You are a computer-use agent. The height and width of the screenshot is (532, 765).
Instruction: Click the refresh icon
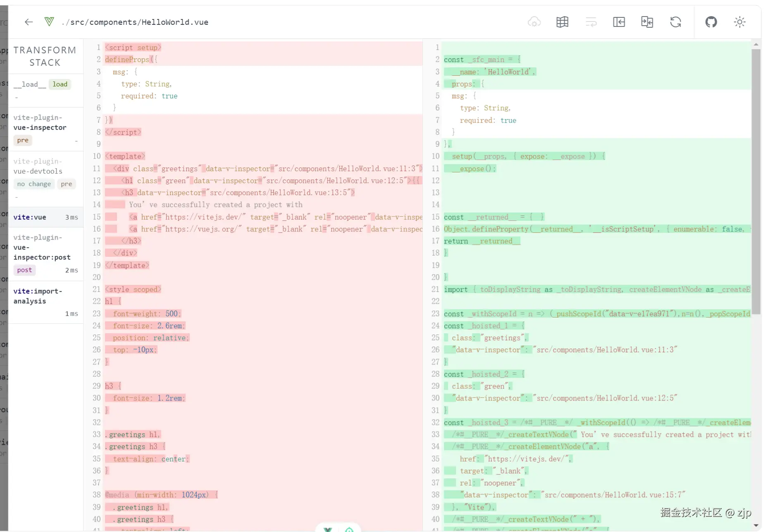pos(675,22)
